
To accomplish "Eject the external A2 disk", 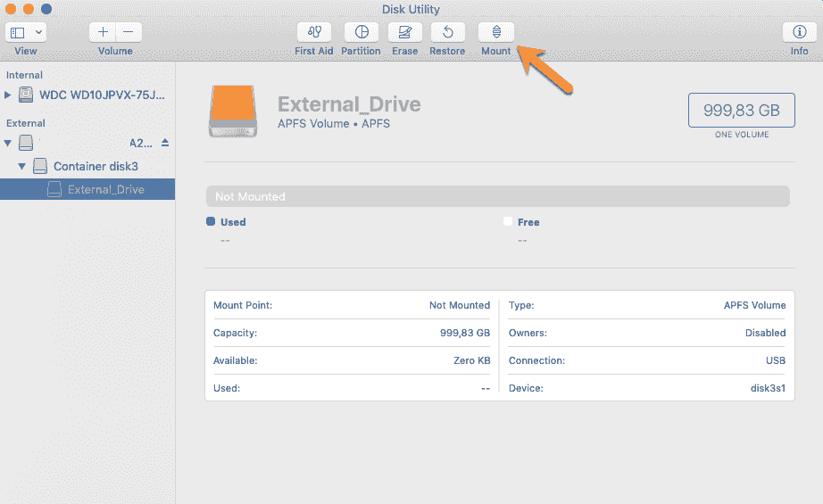I will point(165,143).
